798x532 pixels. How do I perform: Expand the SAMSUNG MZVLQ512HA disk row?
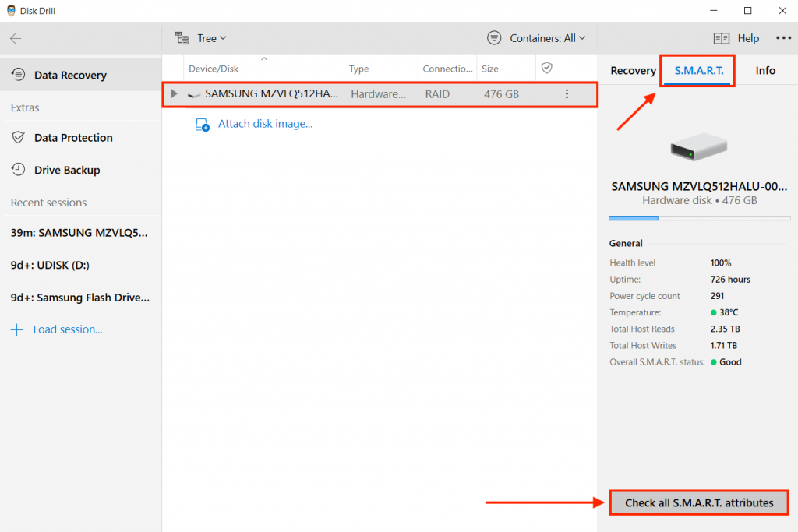point(175,93)
